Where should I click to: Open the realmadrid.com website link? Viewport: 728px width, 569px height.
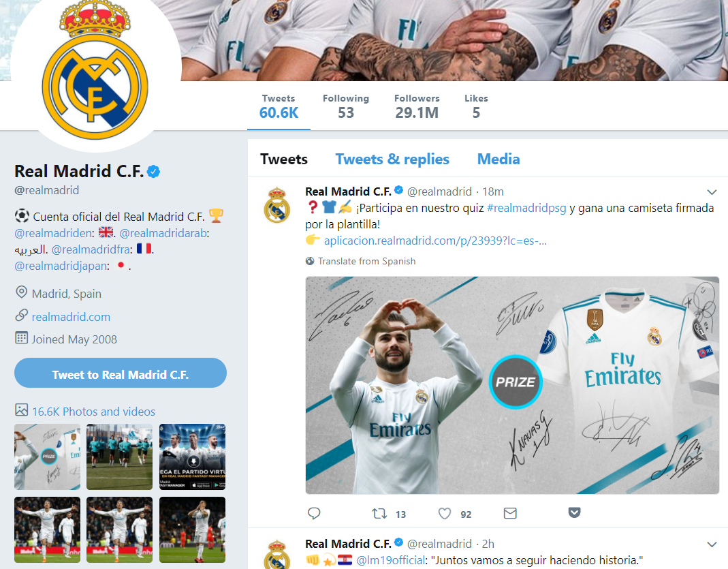point(71,317)
